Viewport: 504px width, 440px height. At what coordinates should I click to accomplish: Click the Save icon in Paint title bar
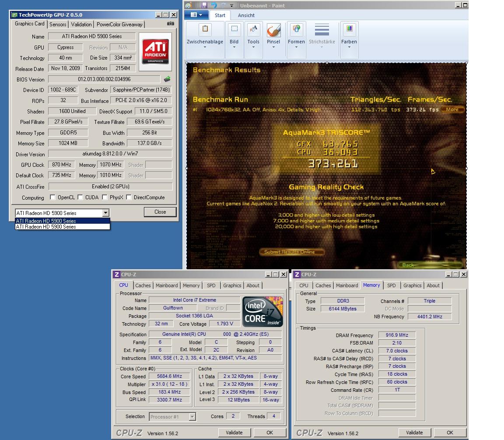pyautogui.click(x=204, y=5)
